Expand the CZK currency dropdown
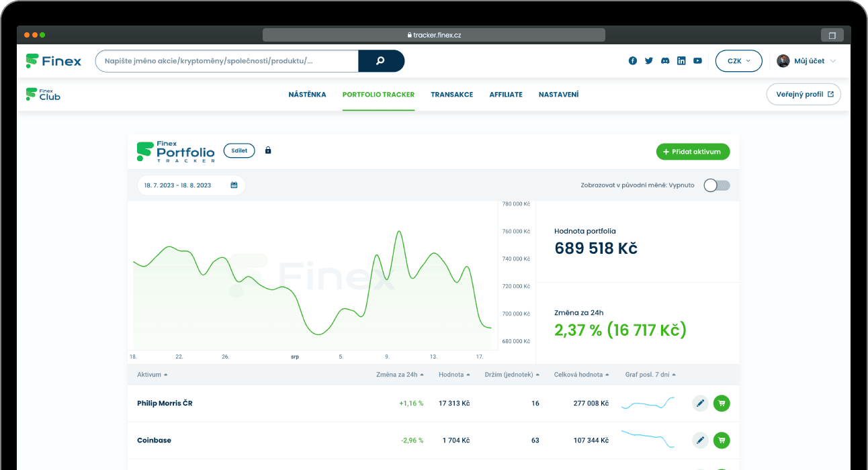 738,61
